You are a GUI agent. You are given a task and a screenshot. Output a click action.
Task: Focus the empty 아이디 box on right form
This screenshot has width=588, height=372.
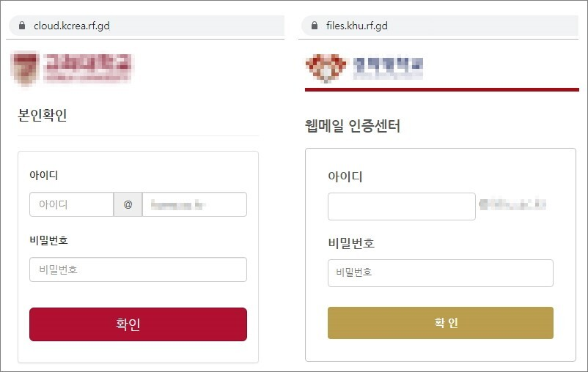tap(402, 207)
